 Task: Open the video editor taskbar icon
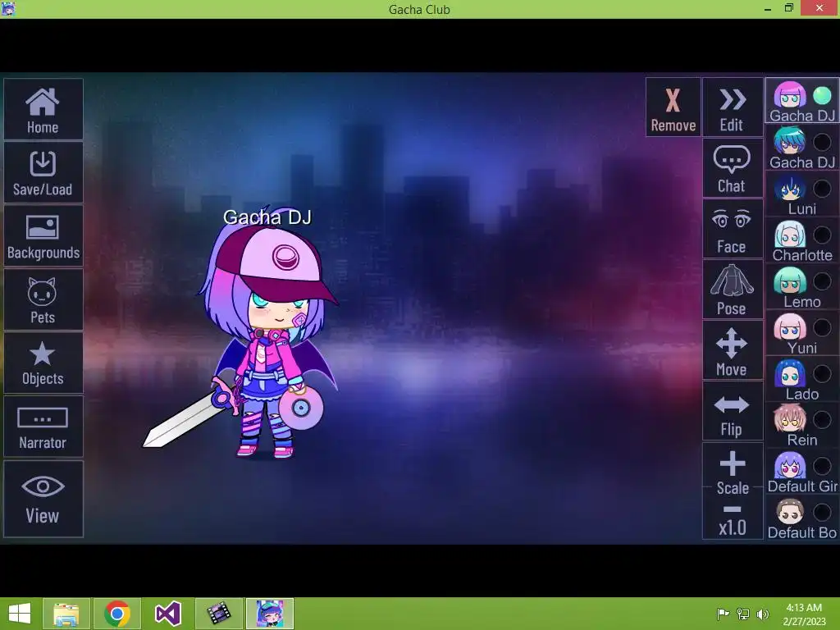point(218,614)
